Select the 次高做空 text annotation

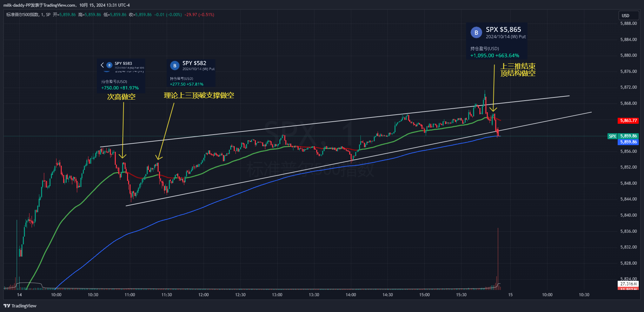[121, 97]
